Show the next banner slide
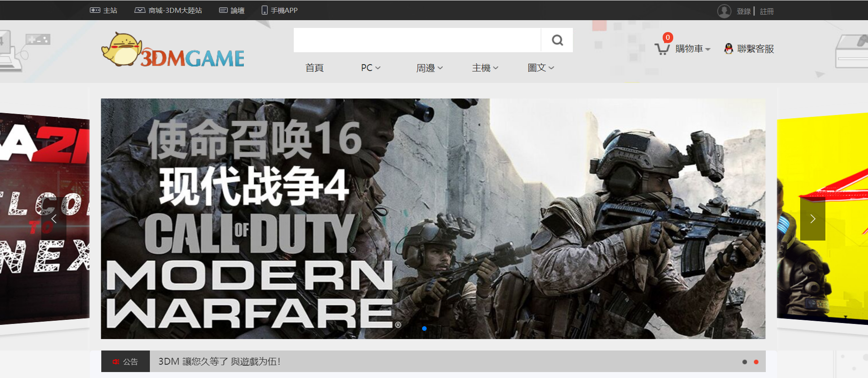The image size is (868, 378). [x=813, y=219]
